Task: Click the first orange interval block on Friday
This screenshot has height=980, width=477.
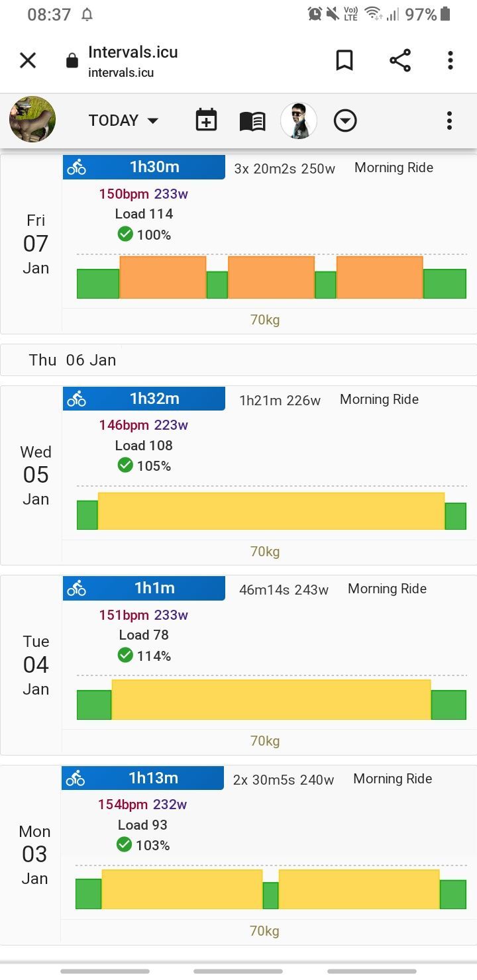Action: (x=163, y=277)
